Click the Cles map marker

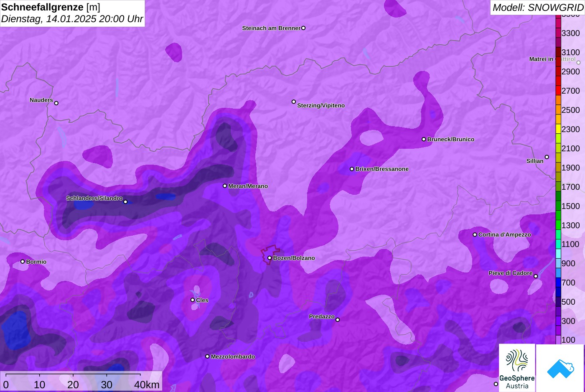[x=193, y=300]
